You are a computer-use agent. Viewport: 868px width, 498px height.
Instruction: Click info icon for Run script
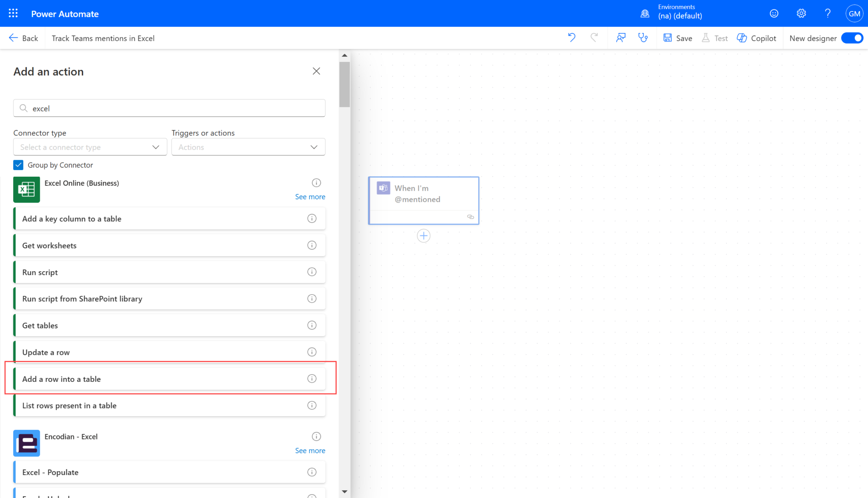[312, 272]
